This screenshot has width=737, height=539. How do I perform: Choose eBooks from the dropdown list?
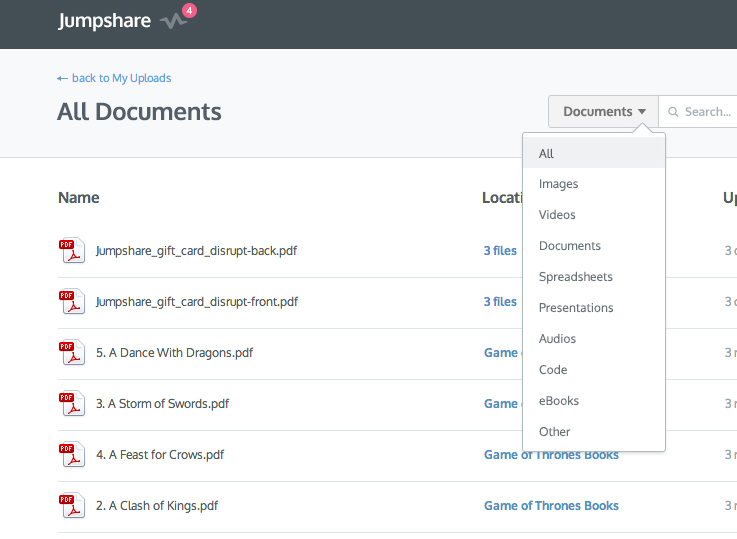pyautogui.click(x=558, y=401)
